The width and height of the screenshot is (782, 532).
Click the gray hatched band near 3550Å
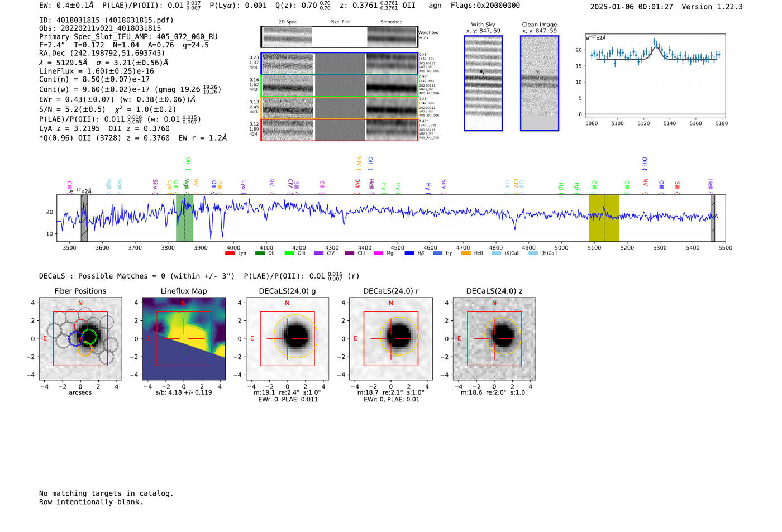pyautogui.click(x=84, y=218)
